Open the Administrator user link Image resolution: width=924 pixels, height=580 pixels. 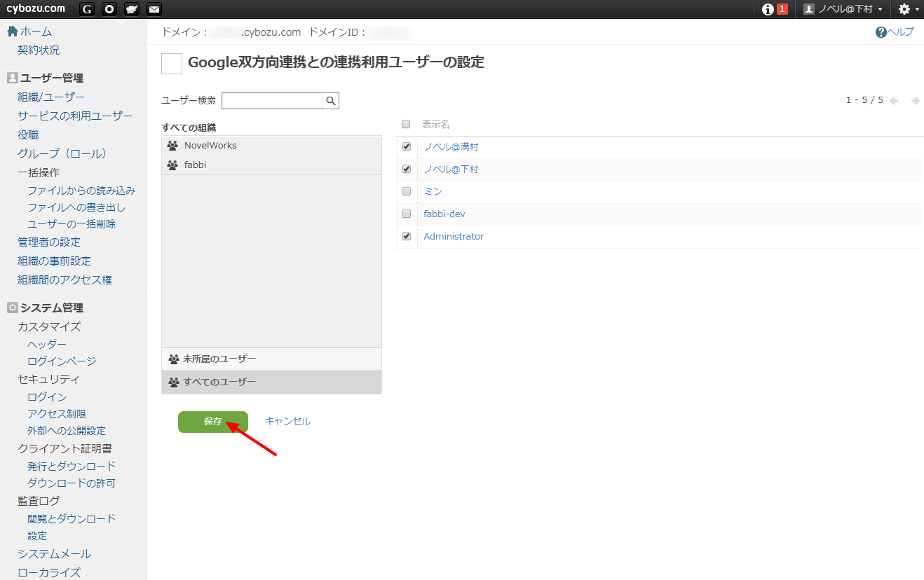[x=454, y=236]
